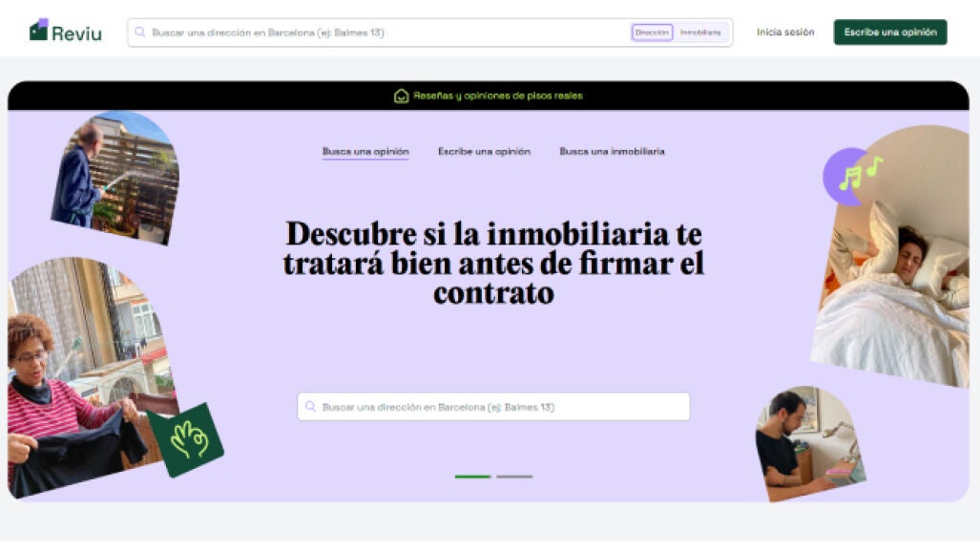
Task: Switch to Busca una inmobiliaria tab
Action: click(612, 152)
